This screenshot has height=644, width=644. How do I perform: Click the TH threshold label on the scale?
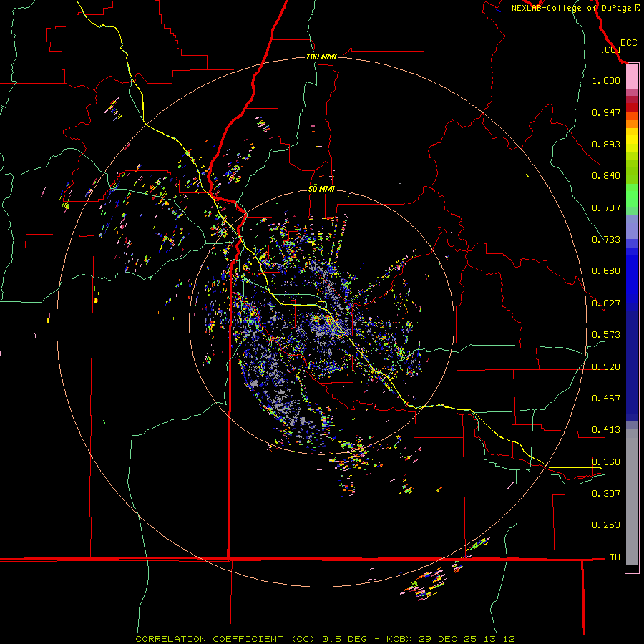[x=615, y=557]
